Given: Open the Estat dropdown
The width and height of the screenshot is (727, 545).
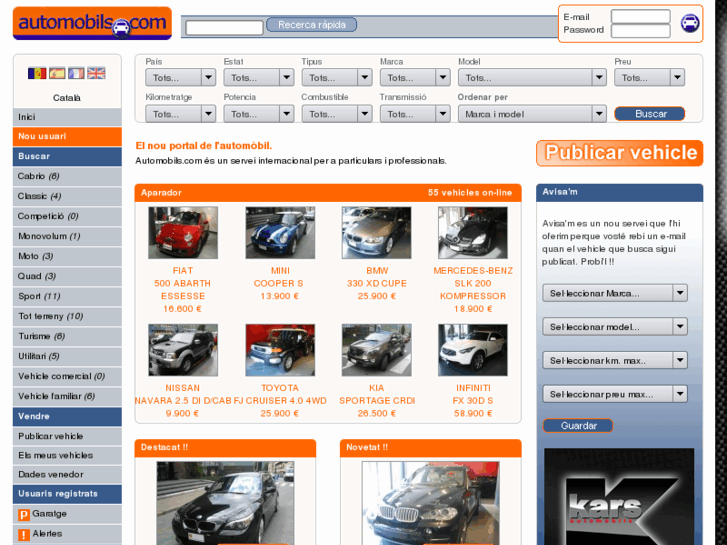Looking at the screenshot, I should click(259, 77).
